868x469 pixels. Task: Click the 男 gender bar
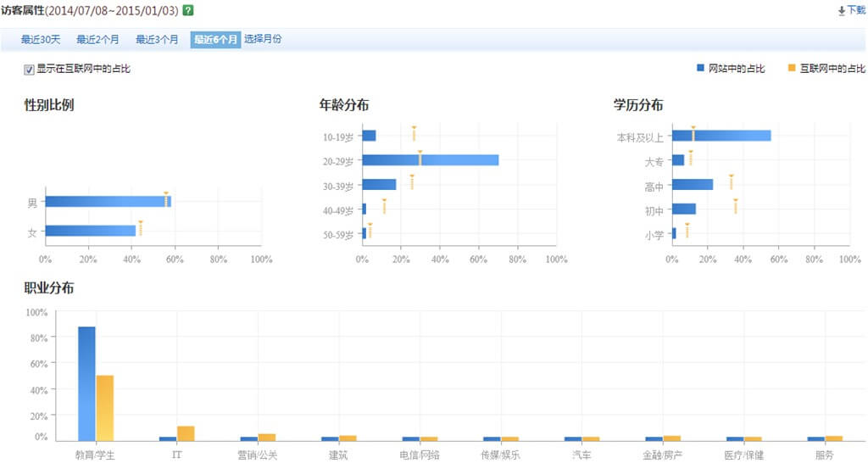tap(108, 202)
